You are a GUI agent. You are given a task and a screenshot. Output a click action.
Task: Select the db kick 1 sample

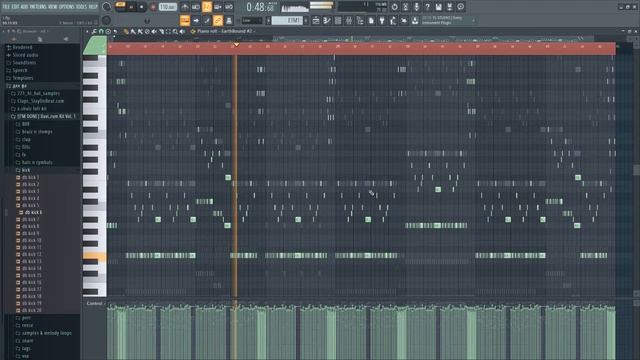tap(31, 178)
